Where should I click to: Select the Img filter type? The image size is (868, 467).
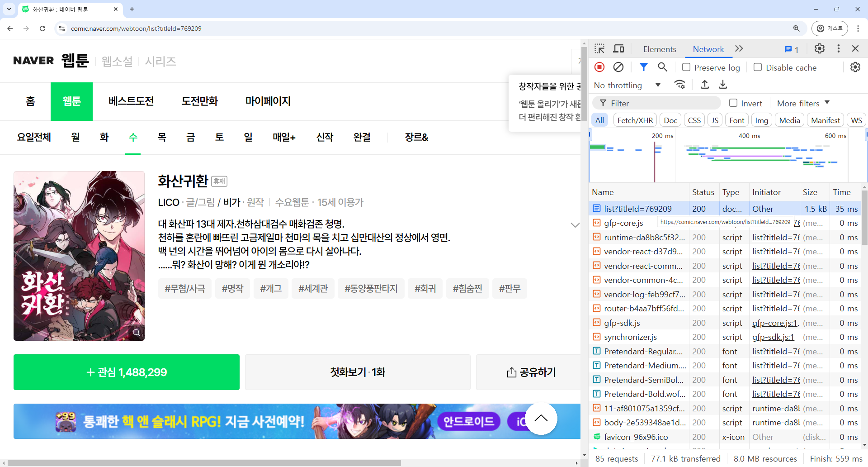(761, 120)
